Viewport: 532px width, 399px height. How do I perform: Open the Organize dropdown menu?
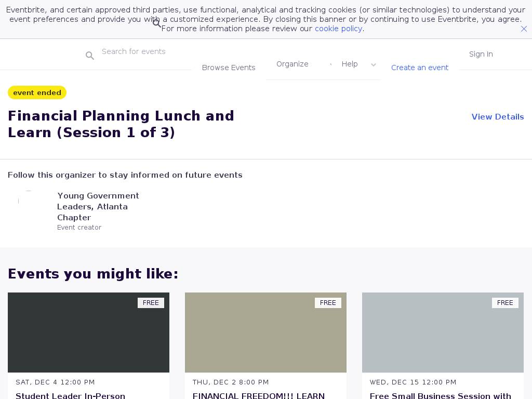coord(292,64)
